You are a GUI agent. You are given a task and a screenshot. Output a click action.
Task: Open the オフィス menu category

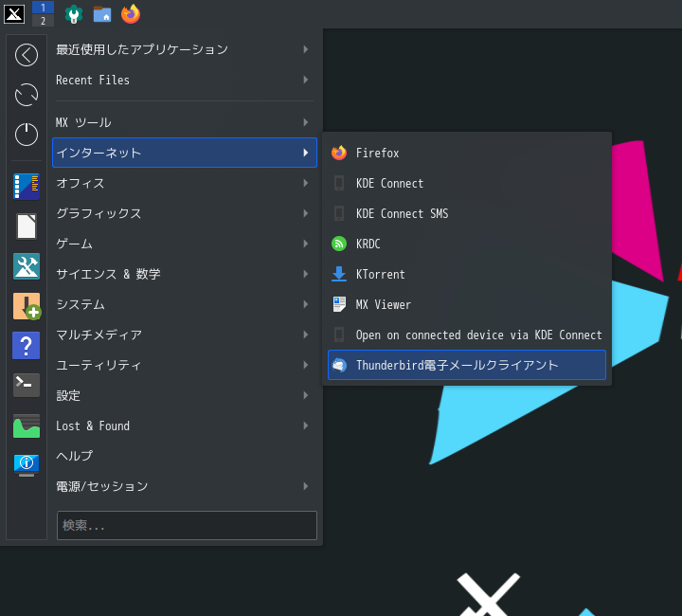click(185, 183)
